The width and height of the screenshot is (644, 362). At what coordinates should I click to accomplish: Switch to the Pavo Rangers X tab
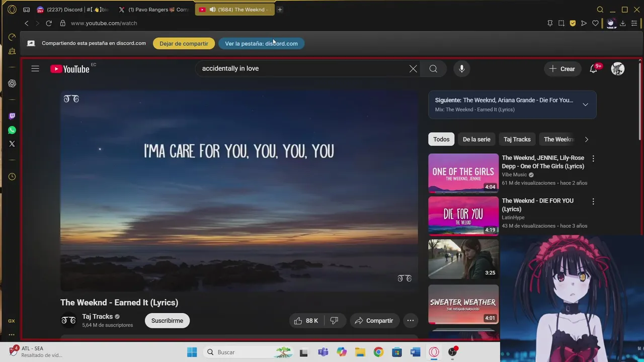[154, 10]
